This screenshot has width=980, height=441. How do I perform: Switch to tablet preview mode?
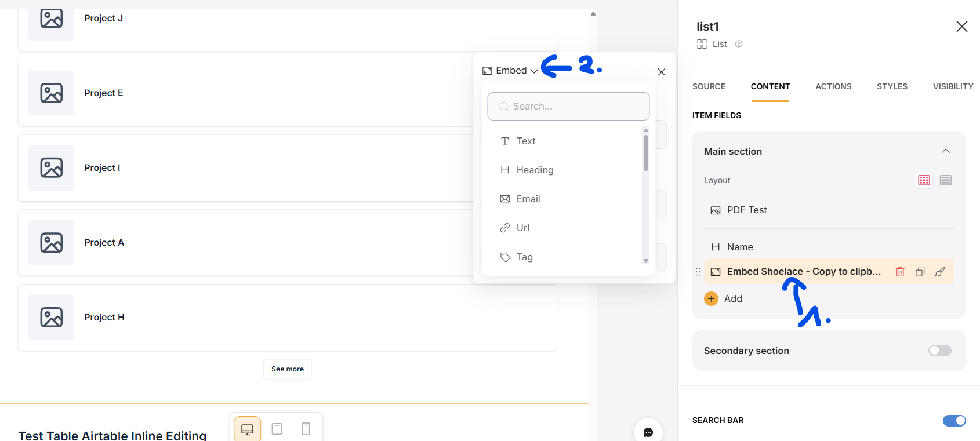[x=277, y=429]
